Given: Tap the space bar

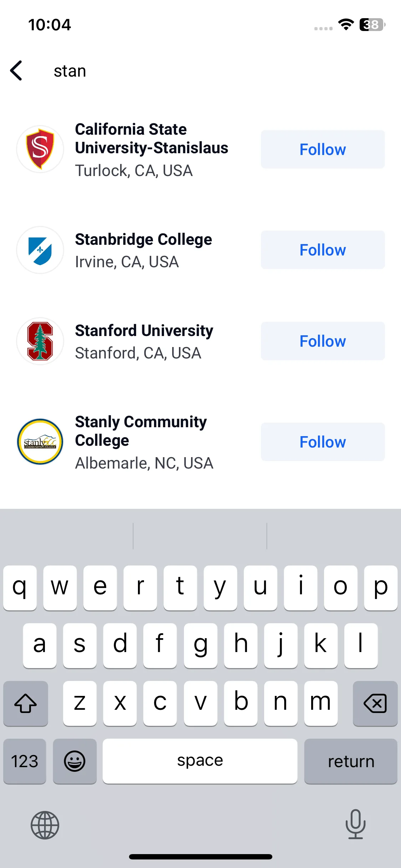Looking at the screenshot, I should pyautogui.click(x=200, y=761).
